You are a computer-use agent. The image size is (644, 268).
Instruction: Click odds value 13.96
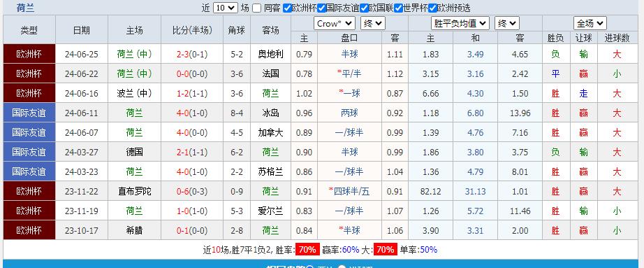tap(520, 113)
